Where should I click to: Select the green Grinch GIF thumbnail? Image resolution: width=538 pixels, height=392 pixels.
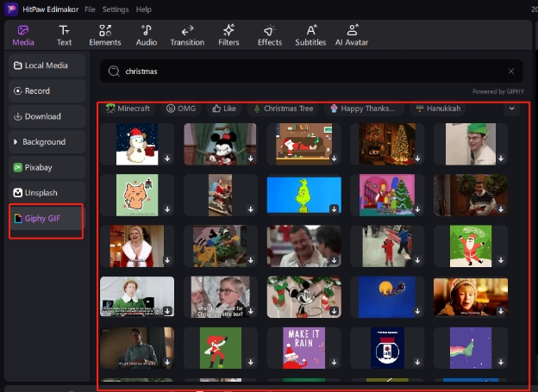point(303,195)
